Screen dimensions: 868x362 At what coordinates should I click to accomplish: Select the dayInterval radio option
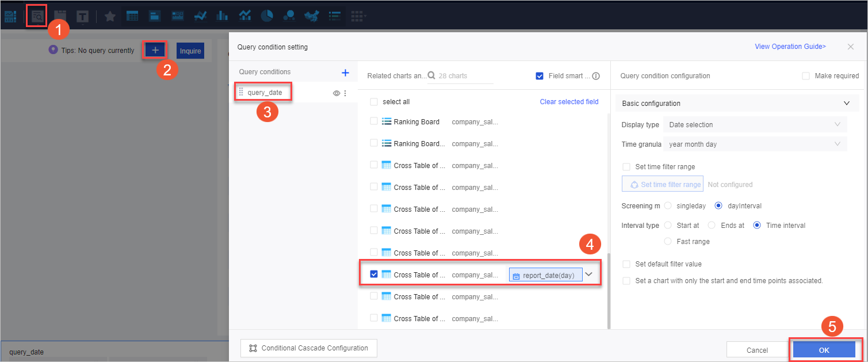click(x=718, y=205)
